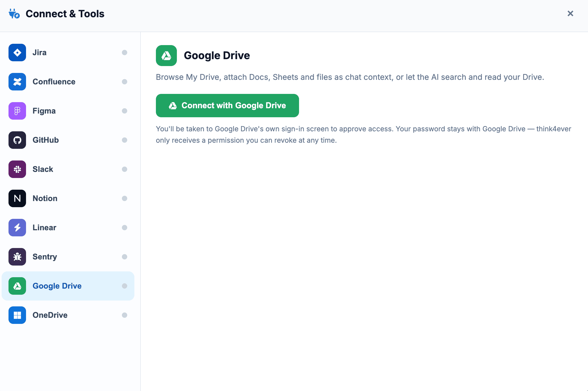
Task: Open the Notion integration label
Action: pos(45,198)
